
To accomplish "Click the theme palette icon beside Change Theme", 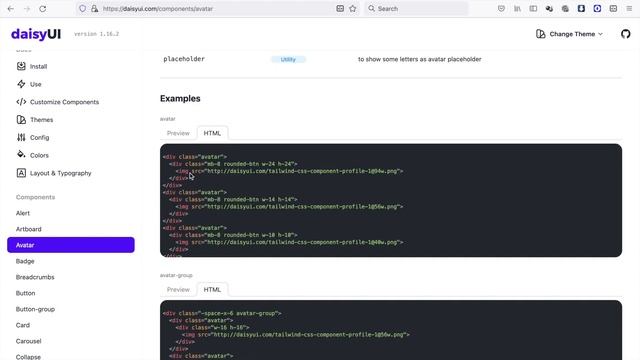I will (x=540, y=34).
